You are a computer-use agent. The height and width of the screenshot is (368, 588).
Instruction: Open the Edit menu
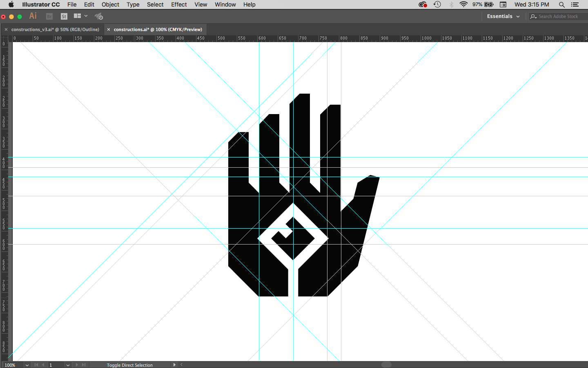(89, 4)
